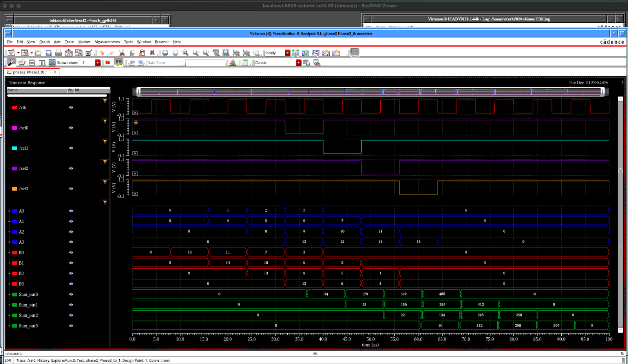Close the phase2_Phase3_tb_1 tab
The width and height of the screenshot is (628, 364).
coord(55,72)
